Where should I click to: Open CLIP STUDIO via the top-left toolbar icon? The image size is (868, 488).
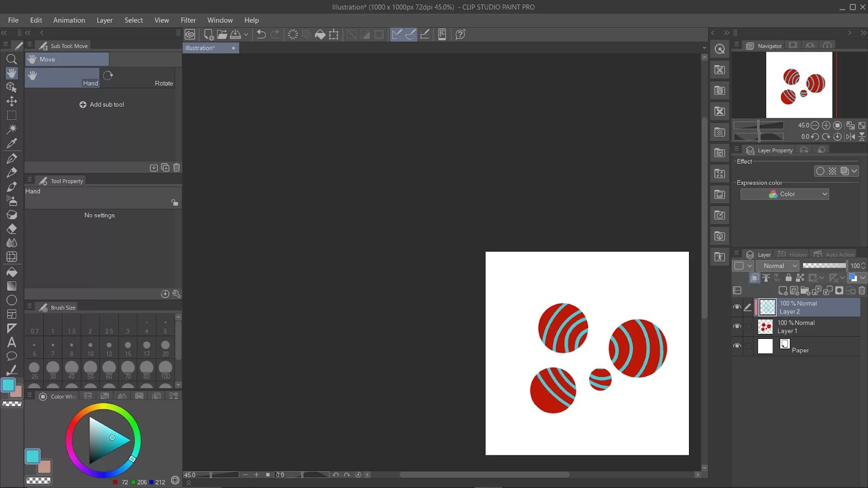[190, 34]
